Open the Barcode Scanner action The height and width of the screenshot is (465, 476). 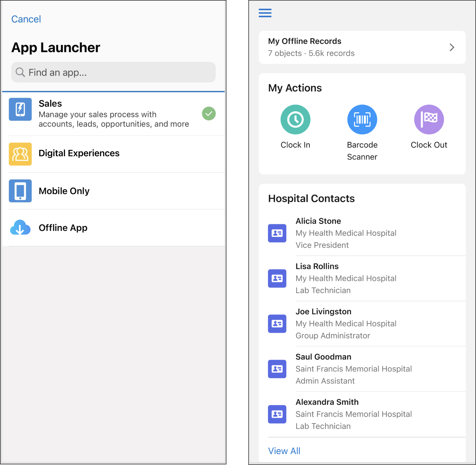[x=362, y=119]
